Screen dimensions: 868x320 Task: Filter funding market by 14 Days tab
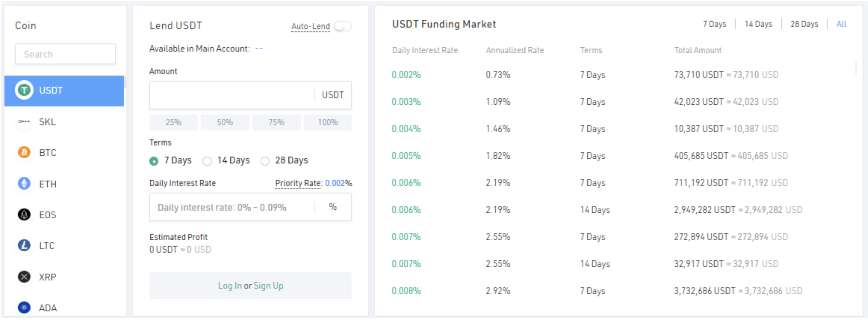point(758,24)
